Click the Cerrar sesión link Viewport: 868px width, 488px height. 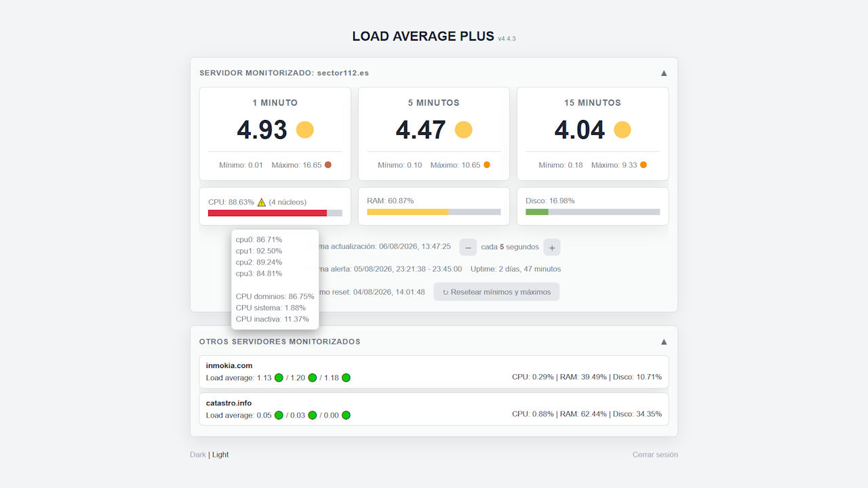[x=655, y=455]
